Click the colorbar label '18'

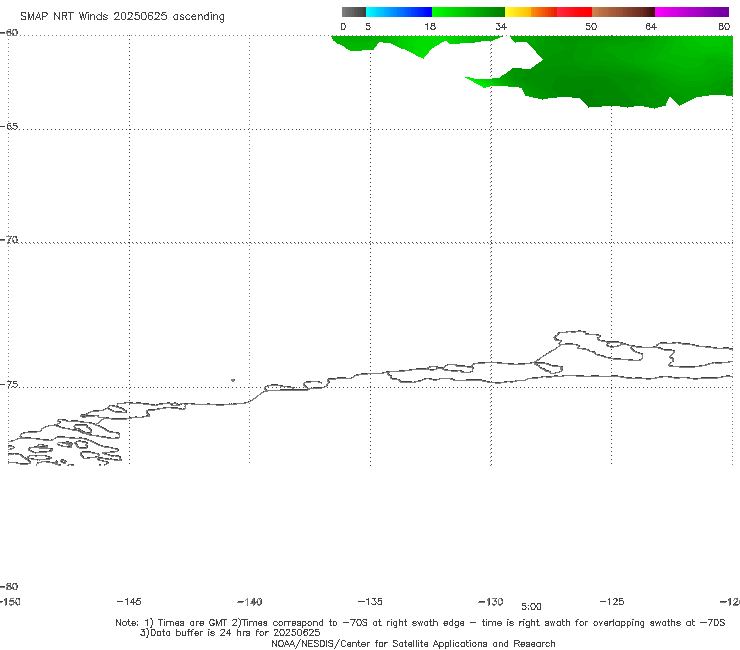pyautogui.click(x=430, y=26)
